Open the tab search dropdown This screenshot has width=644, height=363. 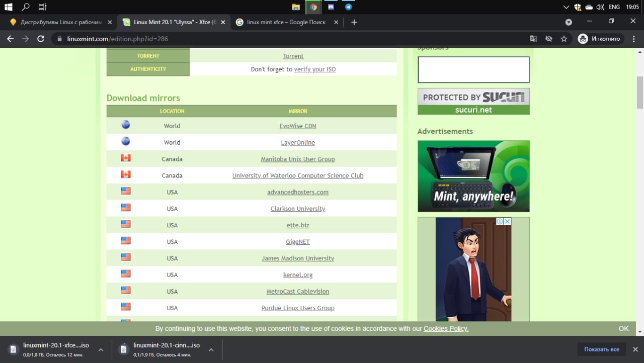click(x=569, y=22)
